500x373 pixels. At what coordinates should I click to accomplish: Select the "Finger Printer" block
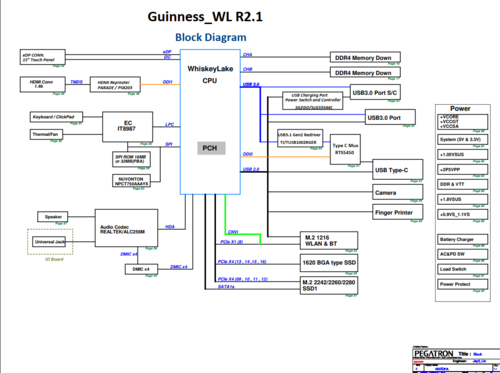397,212
